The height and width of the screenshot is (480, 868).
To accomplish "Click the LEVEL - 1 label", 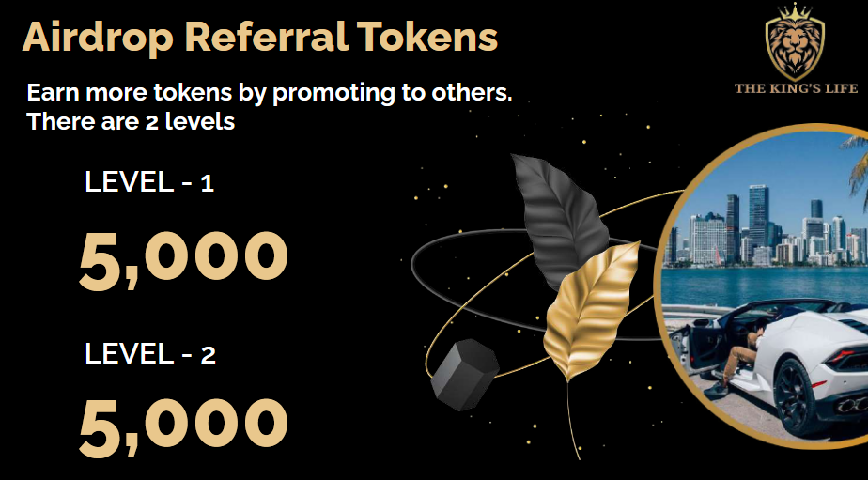I will 149,181.
